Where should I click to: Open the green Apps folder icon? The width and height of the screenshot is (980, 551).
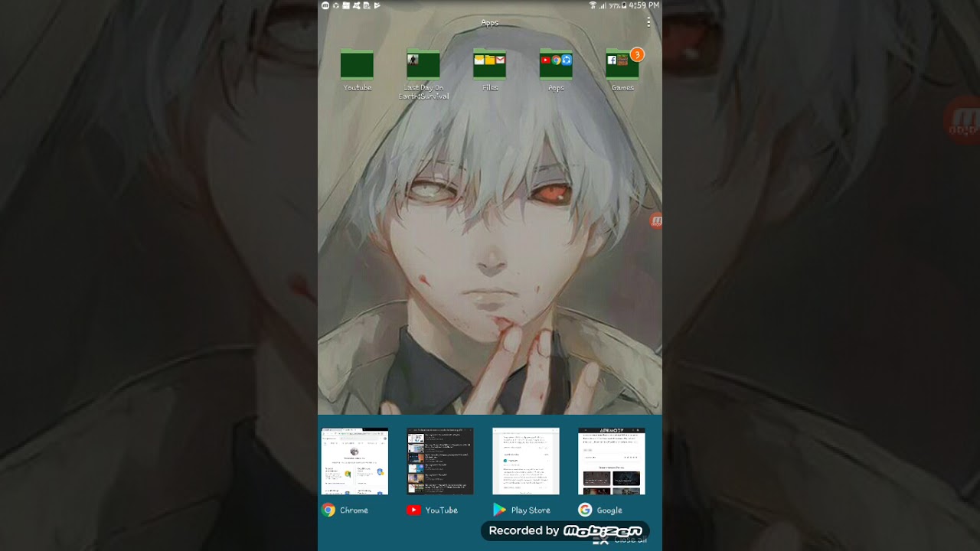tap(556, 64)
